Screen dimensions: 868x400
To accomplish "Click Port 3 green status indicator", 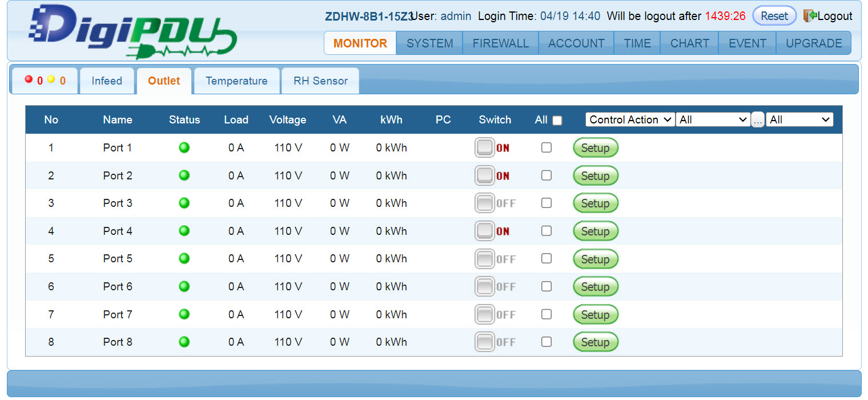I will 184,203.
